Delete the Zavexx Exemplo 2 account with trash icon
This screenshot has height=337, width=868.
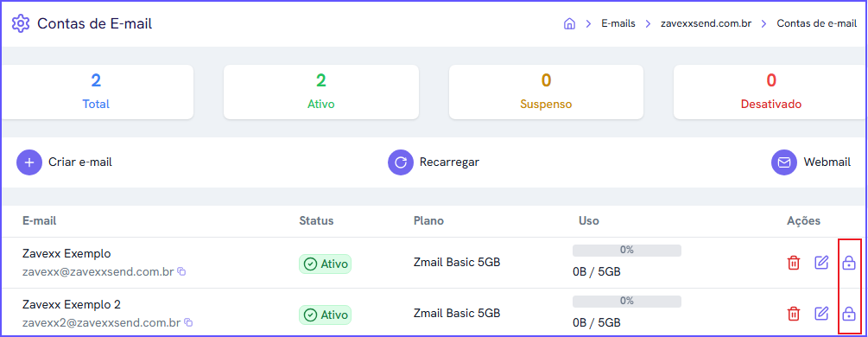point(794,315)
